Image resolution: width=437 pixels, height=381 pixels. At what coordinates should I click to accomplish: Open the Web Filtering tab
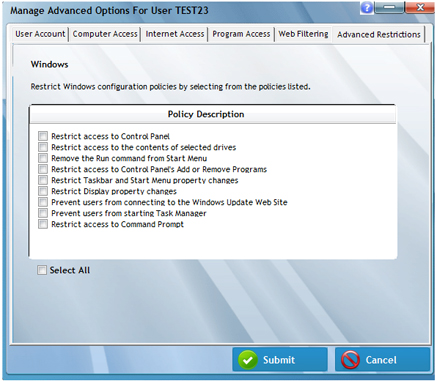[303, 34]
